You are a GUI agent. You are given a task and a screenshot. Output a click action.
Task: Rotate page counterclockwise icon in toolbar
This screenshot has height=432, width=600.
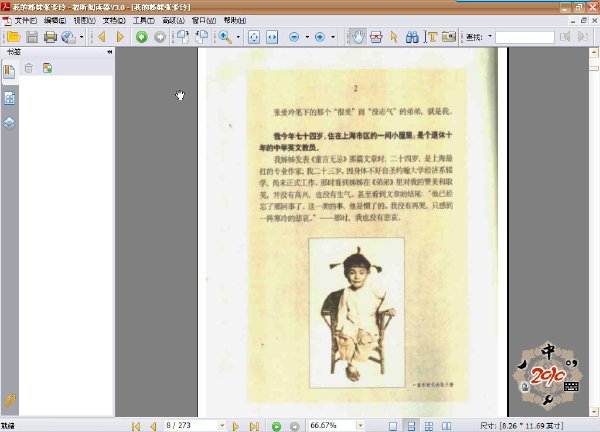tap(202, 37)
